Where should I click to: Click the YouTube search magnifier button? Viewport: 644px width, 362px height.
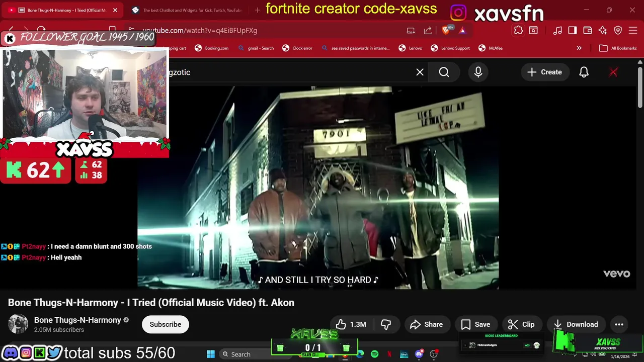[x=444, y=72]
